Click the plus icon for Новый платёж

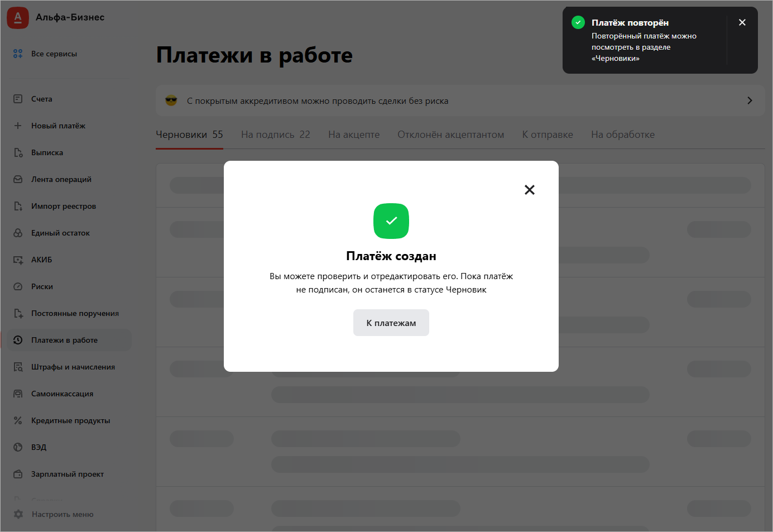tap(18, 126)
